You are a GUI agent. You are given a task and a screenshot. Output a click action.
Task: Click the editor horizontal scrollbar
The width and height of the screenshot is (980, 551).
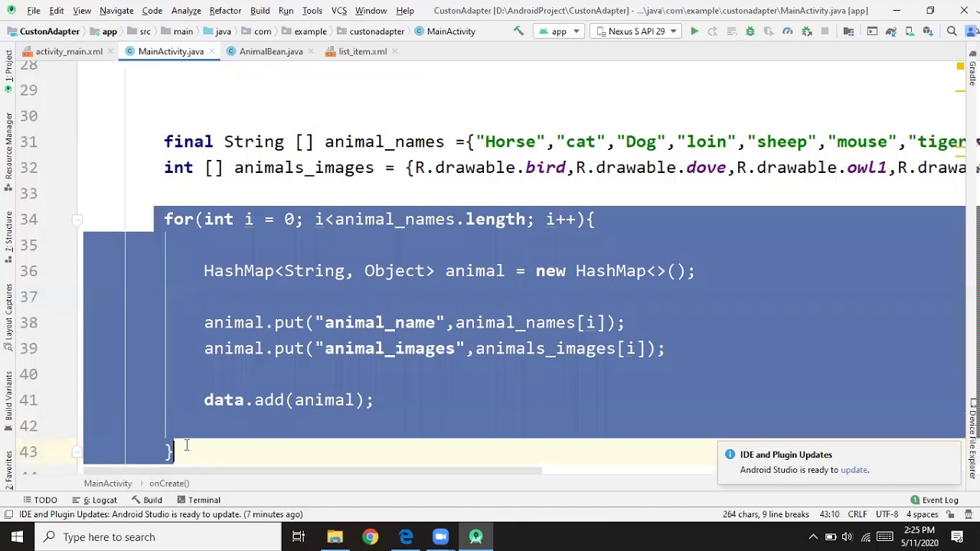click(x=312, y=471)
